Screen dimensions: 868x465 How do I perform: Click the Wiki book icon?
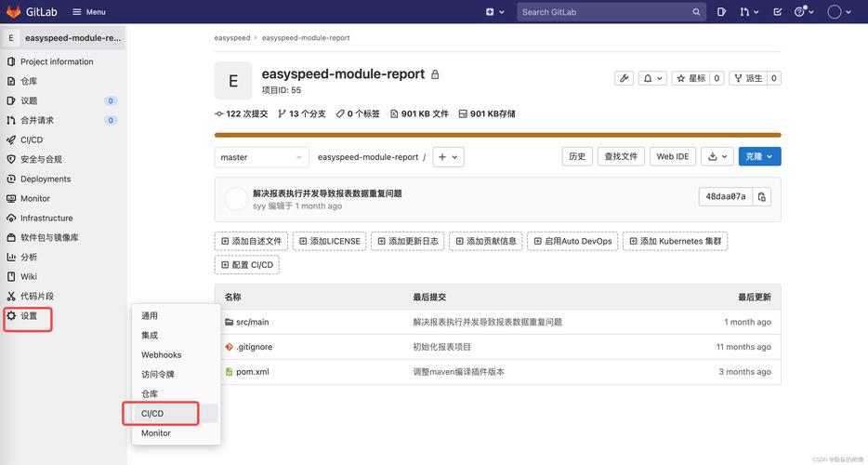tap(11, 276)
